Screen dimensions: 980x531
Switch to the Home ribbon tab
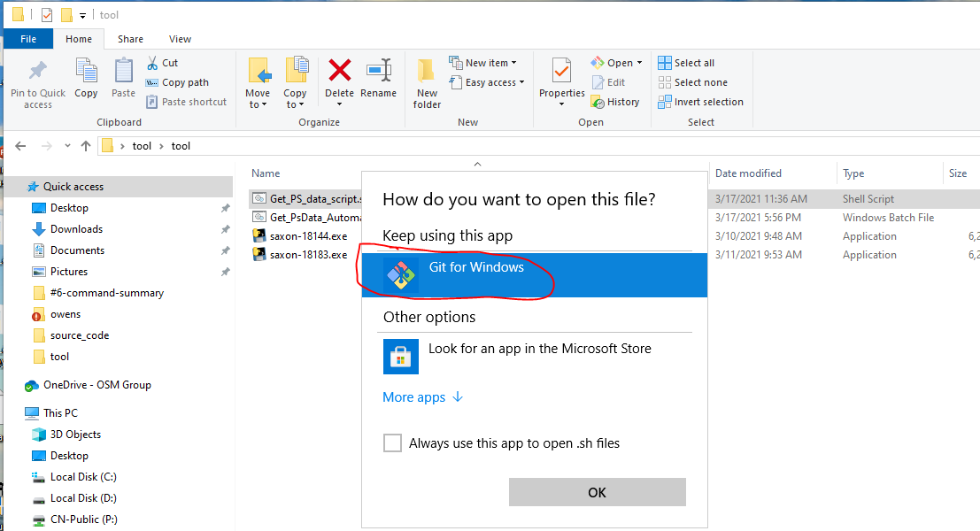click(x=79, y=39)
